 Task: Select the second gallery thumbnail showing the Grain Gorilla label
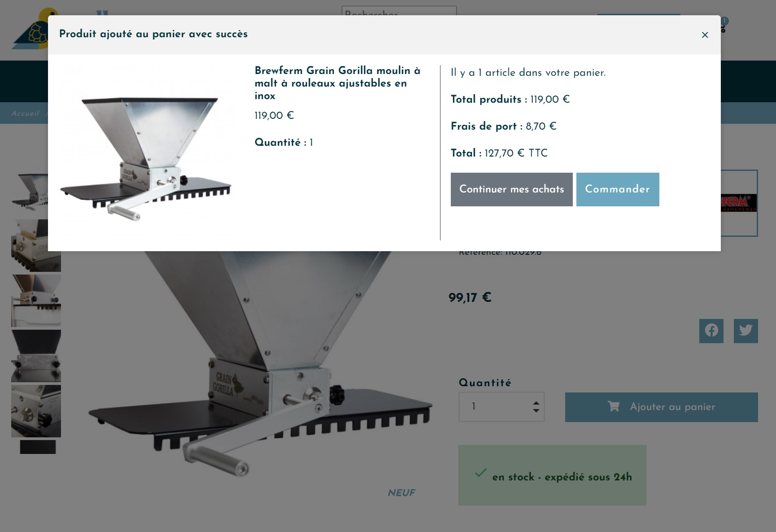(x=36, y=245)
